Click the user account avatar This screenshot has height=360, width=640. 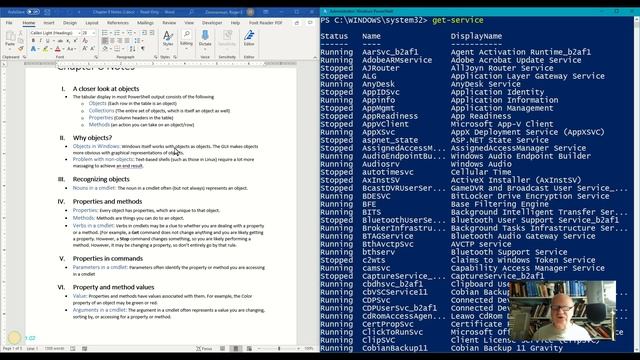coord(250,12)
